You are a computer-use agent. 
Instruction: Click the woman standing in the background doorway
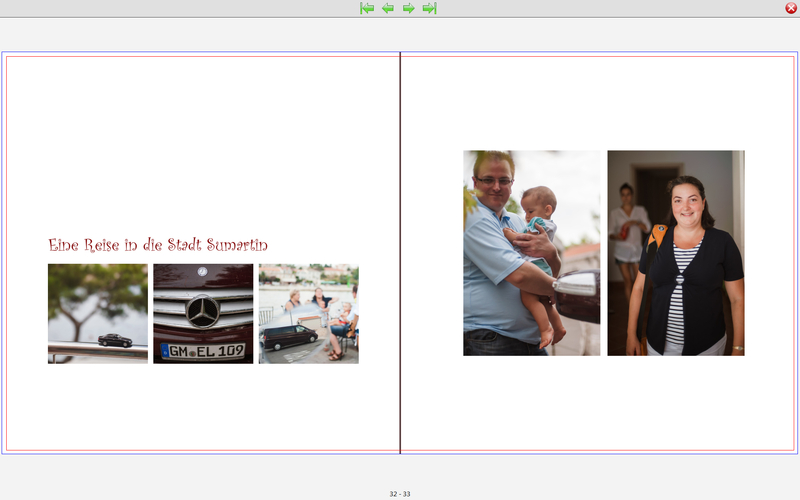[626, 230]
